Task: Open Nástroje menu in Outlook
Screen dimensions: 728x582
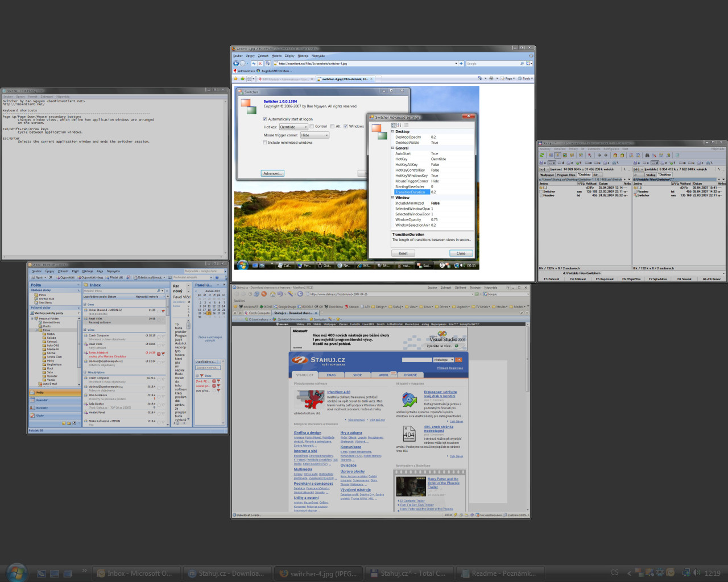Action: tap(88, 271)
